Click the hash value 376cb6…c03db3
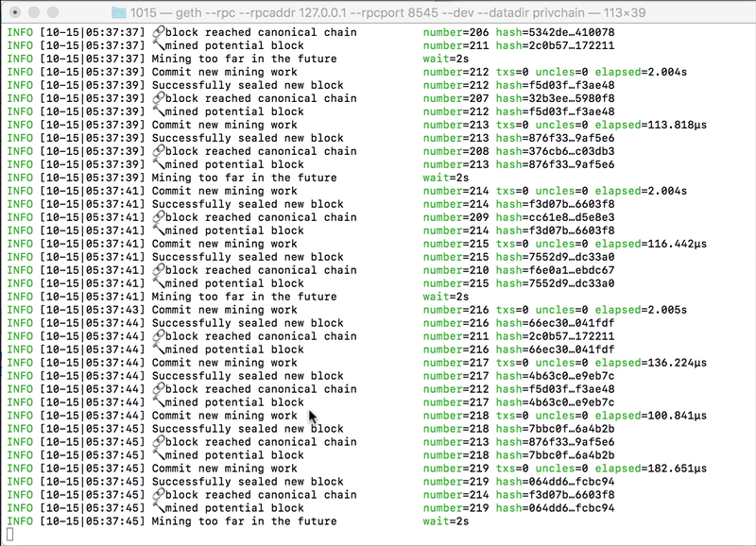The height and width of the screenshot is (546, 756). pos(572,151)
